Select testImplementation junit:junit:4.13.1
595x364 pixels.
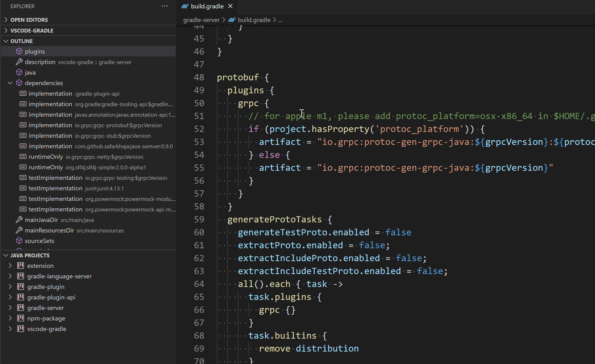click(88, 188)
